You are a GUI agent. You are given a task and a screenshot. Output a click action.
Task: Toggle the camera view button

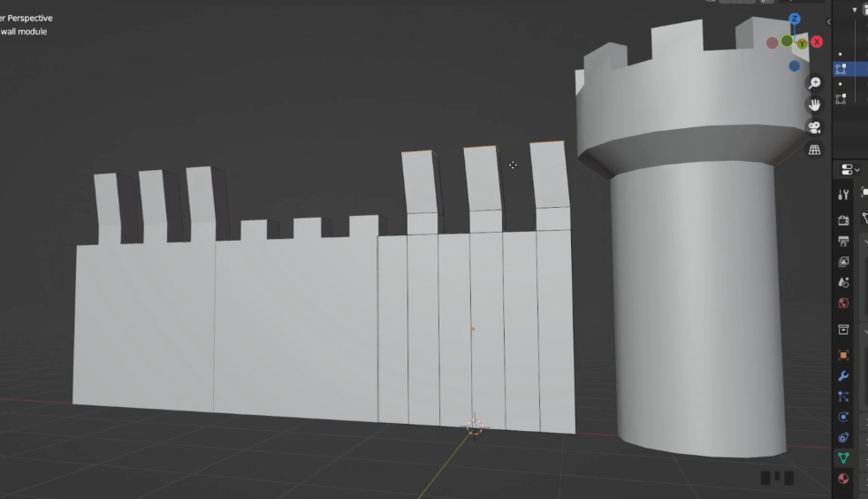pyautogui.click(x=814, y=127)
